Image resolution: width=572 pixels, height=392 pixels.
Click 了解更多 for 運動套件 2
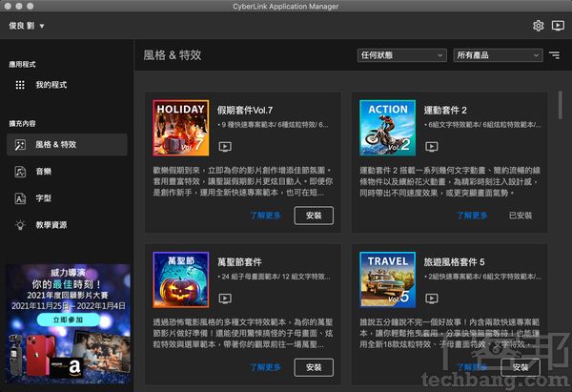pyautogui.click(x=472, y=216)
